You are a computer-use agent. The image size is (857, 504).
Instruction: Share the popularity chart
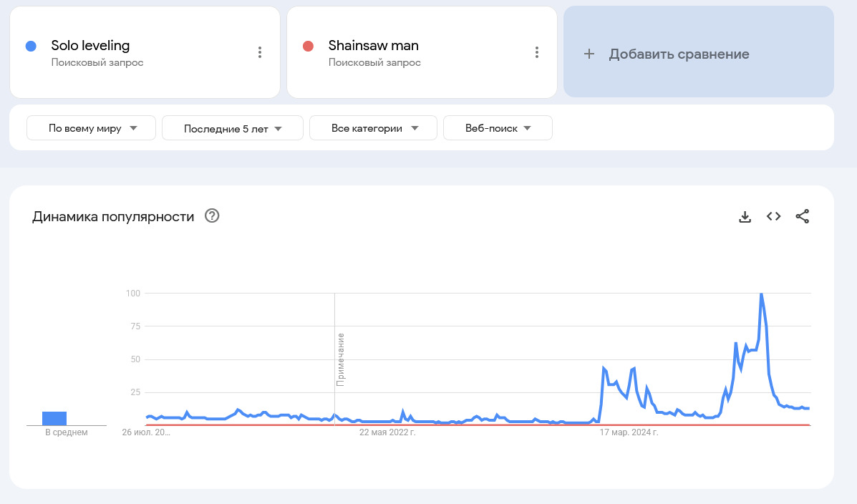[803, 216]
